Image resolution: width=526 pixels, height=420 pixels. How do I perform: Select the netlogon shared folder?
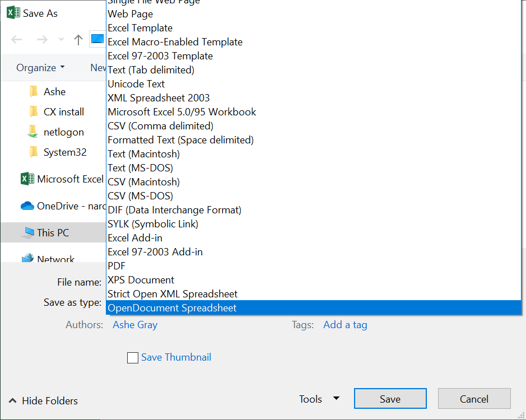click(x=56, y=132)
